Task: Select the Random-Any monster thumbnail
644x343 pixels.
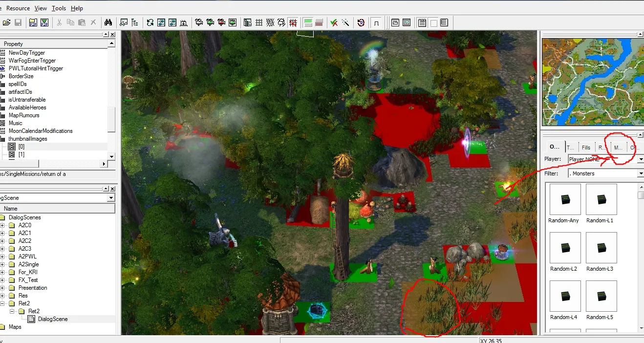Action: click(565, 199)
